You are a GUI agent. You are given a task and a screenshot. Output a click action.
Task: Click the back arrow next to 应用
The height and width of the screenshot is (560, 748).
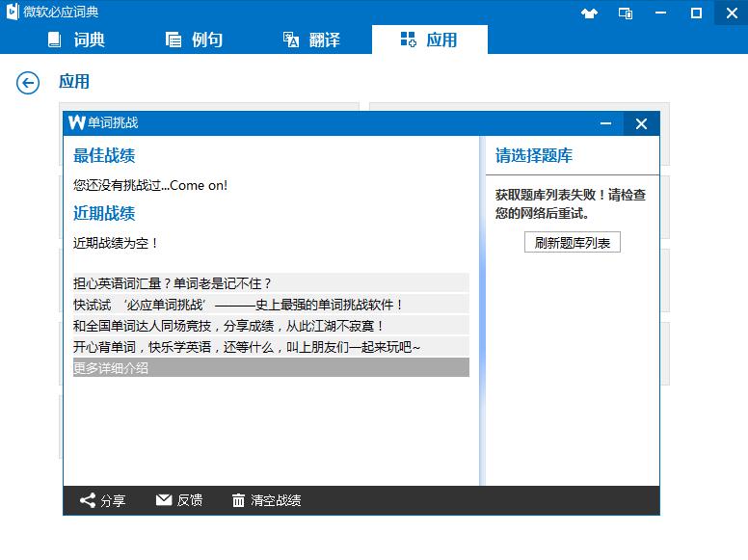[28, 83]
